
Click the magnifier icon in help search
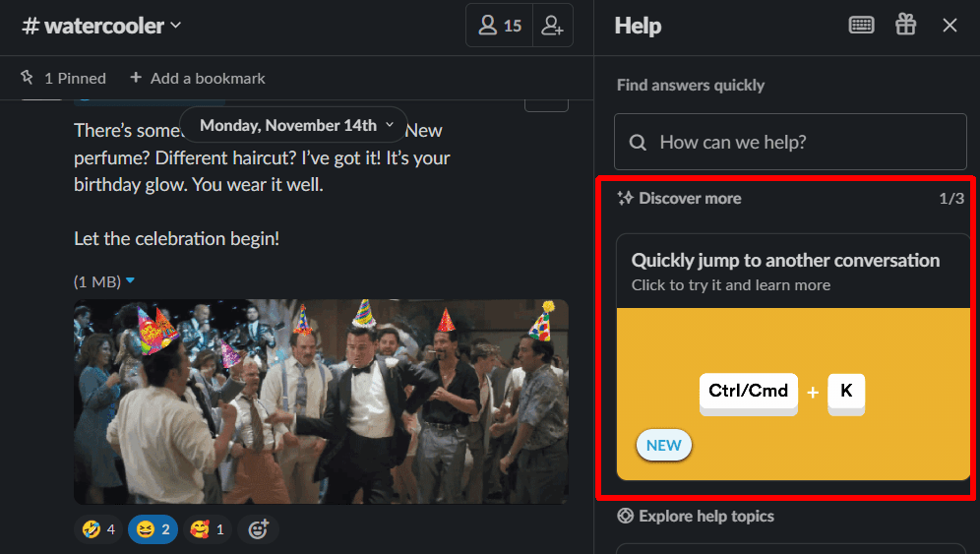[x=638, y=143]
